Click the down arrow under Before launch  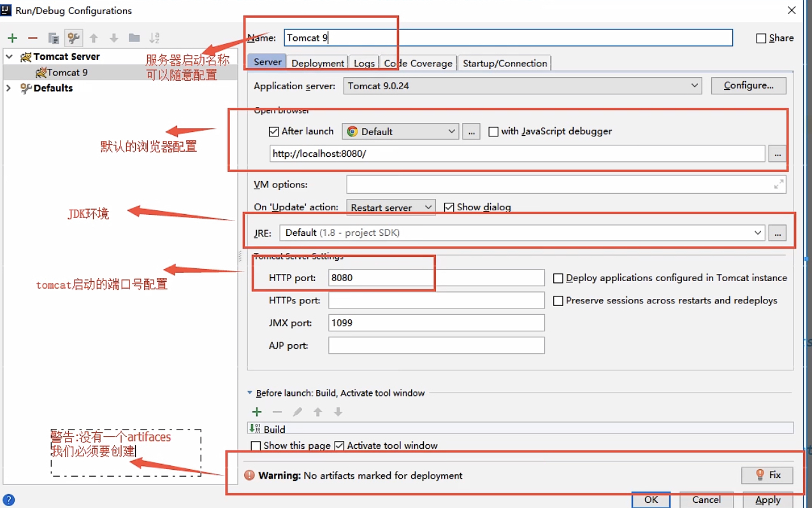click(x=338, y=412)
